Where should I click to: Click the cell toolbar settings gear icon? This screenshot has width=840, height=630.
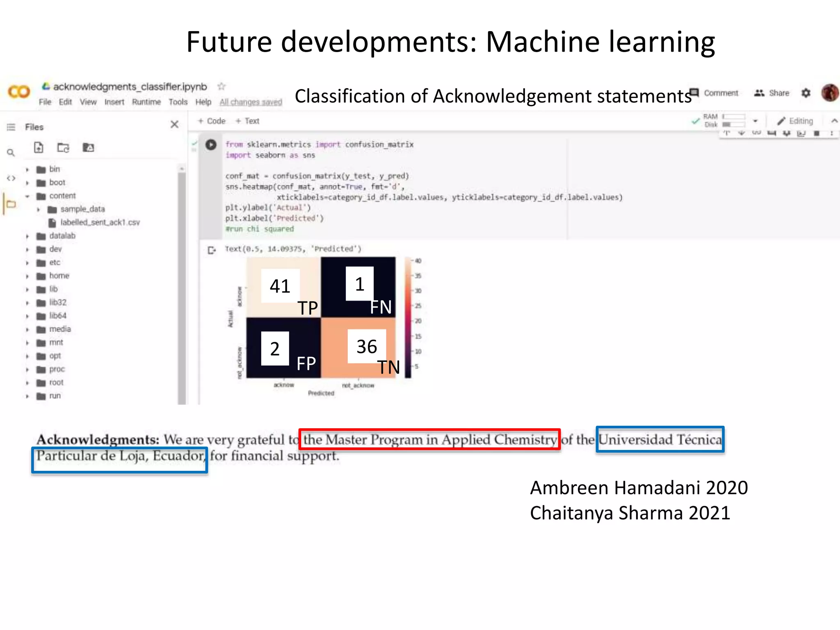[x=787, y=133]
